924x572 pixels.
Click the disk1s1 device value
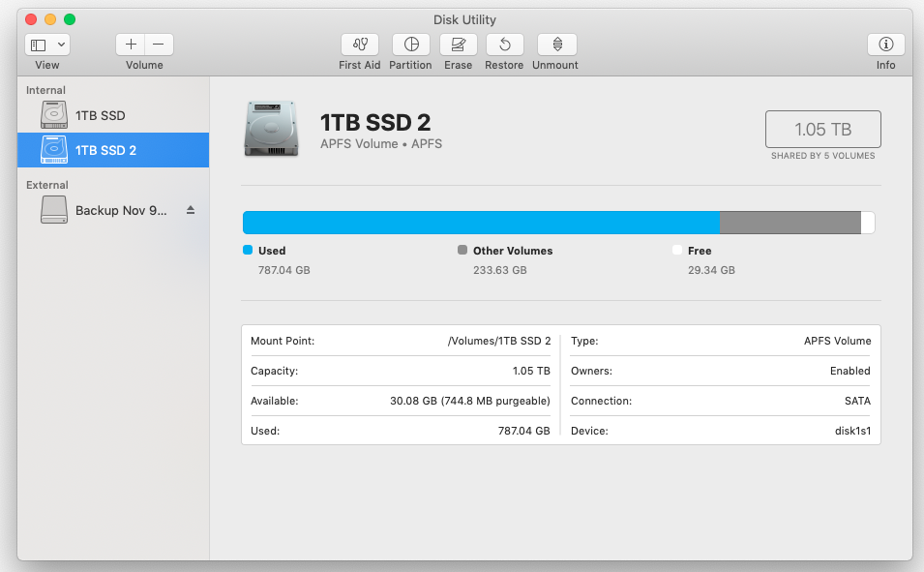coord(852,431)
